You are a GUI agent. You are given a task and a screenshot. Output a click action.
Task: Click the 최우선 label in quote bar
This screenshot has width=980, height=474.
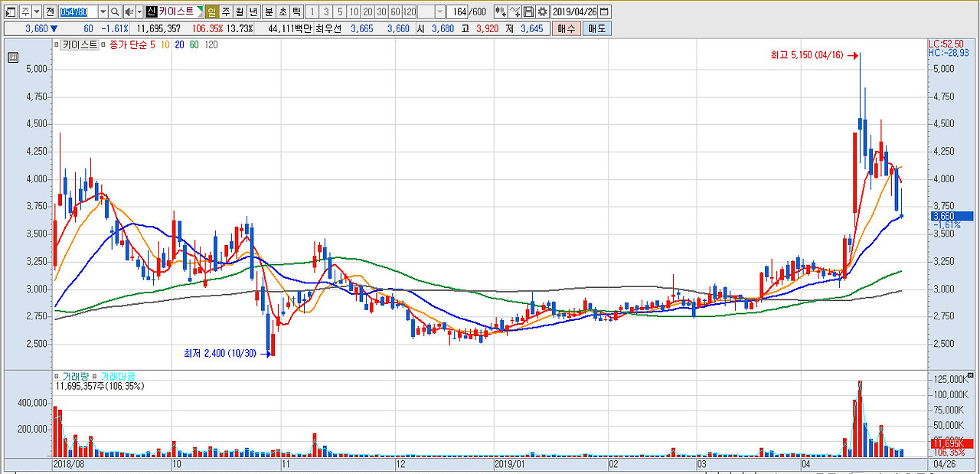coord(328,28)
